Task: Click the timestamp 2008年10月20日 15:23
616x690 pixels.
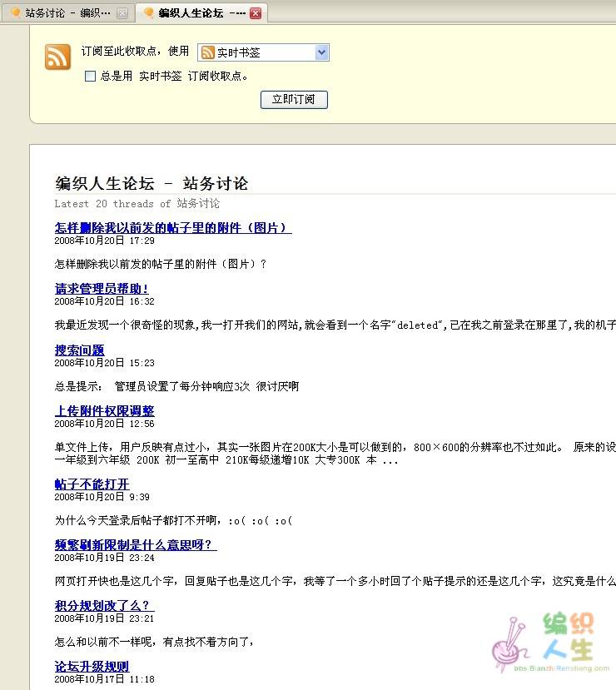Action: click(x=104, y=363)
